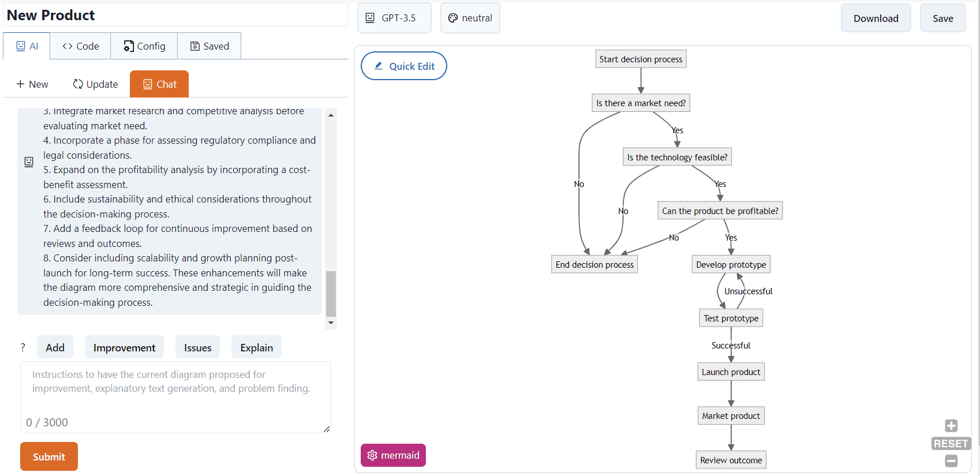This screenshot has width=980, height=476.
Task: Open the GPT-3.5 model selector
Action: pos(394,18)
